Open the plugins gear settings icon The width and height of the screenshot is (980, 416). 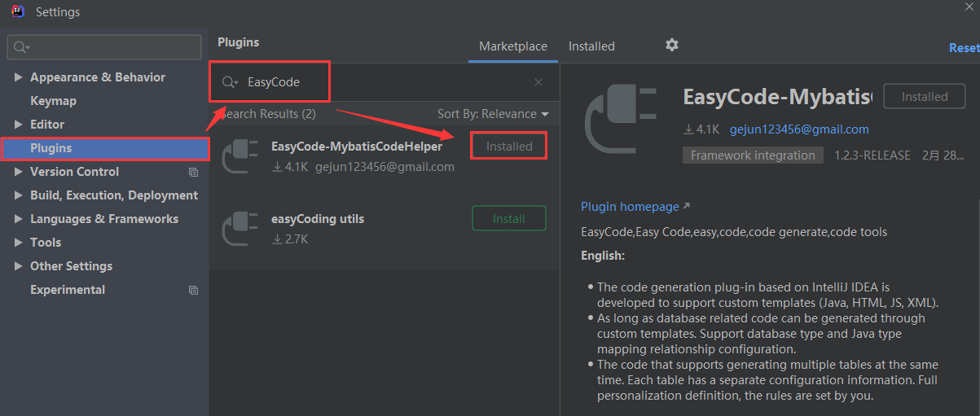point(671,45)
